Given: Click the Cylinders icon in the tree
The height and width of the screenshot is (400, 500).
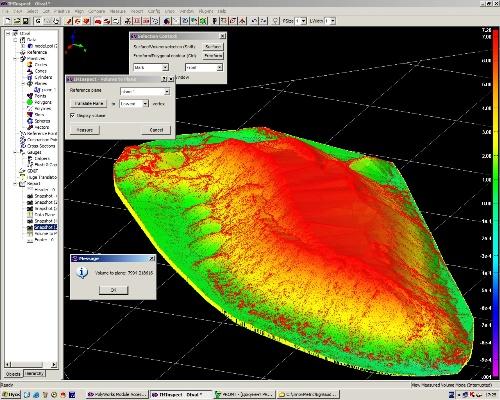Looking at the screenshot, I should pos(30,77).
